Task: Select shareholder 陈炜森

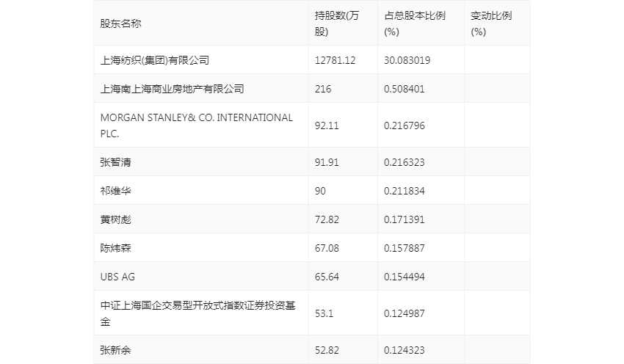Action: (x=115, y=248)
